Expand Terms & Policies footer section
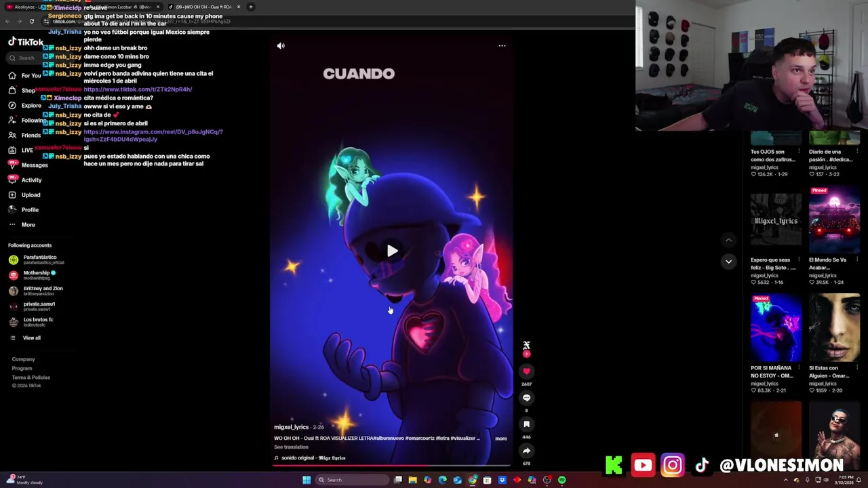This screenshot has width=868, height=488. coord(31,377)
